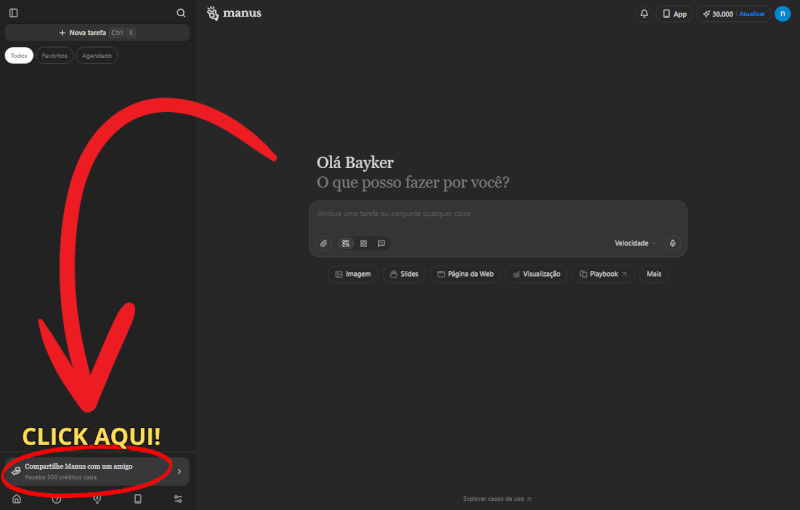
Task: Go to home via house icon
Action: [x=17, y=499]
